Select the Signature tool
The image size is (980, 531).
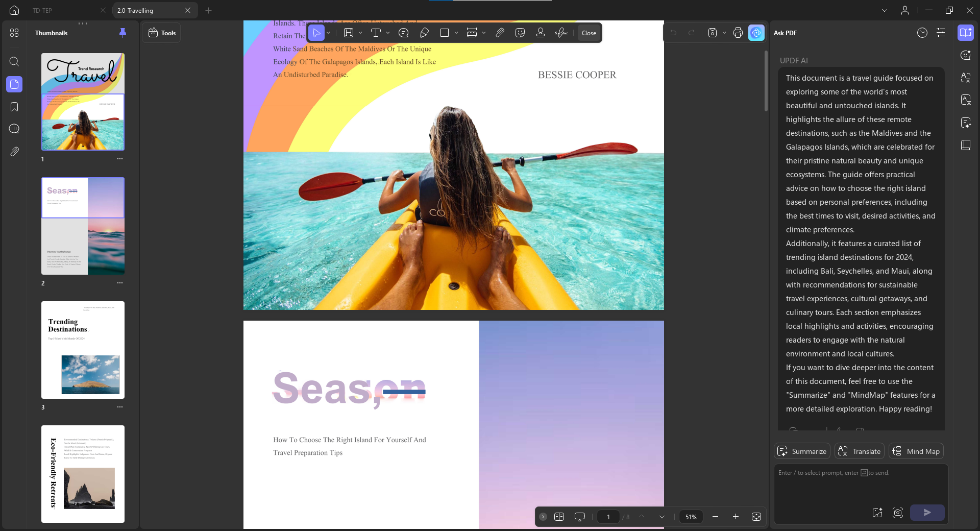tap(561, 33)
